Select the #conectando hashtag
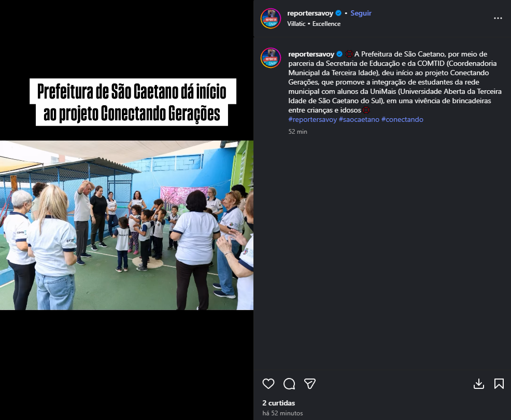Screen dimensions: 511x420 [x=402, y=119]
